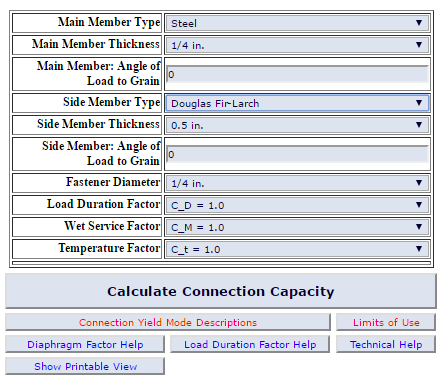Screen dimensions: 448x383
Task: Open the Load Duration Factor dropdown
Action: 297,205
